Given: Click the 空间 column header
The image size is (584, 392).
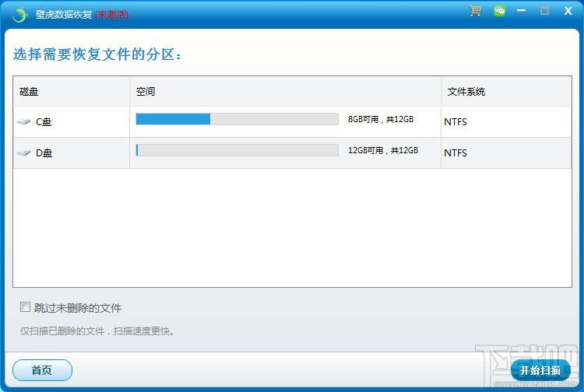Looking at the screenshot, I should pyautogui.click(x=285, y=92).
